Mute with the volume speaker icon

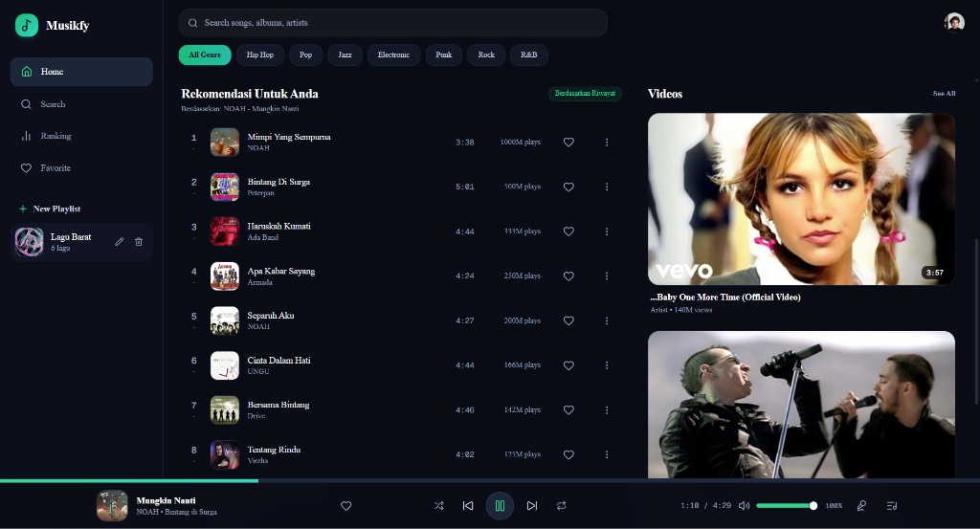tap(744, 506)
